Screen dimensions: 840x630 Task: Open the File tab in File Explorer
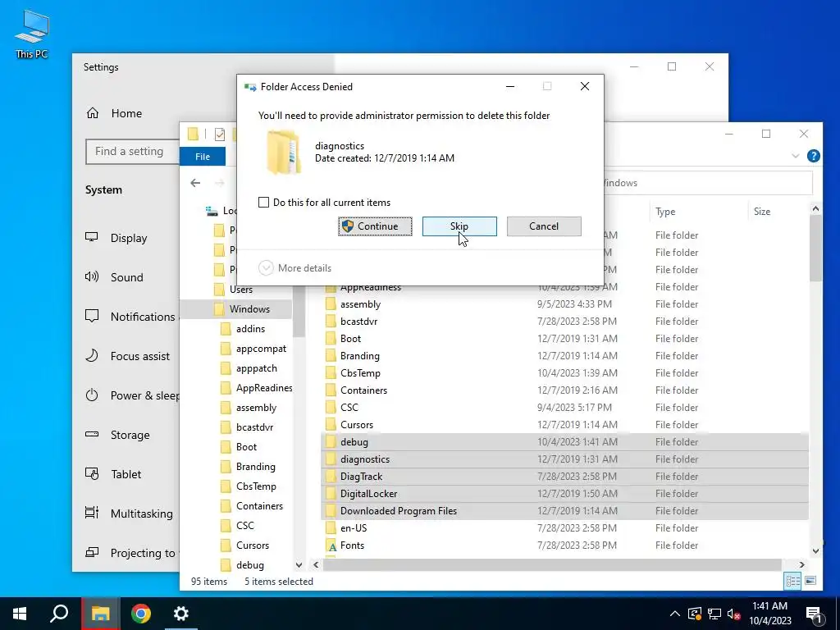(x=203, y=157)
